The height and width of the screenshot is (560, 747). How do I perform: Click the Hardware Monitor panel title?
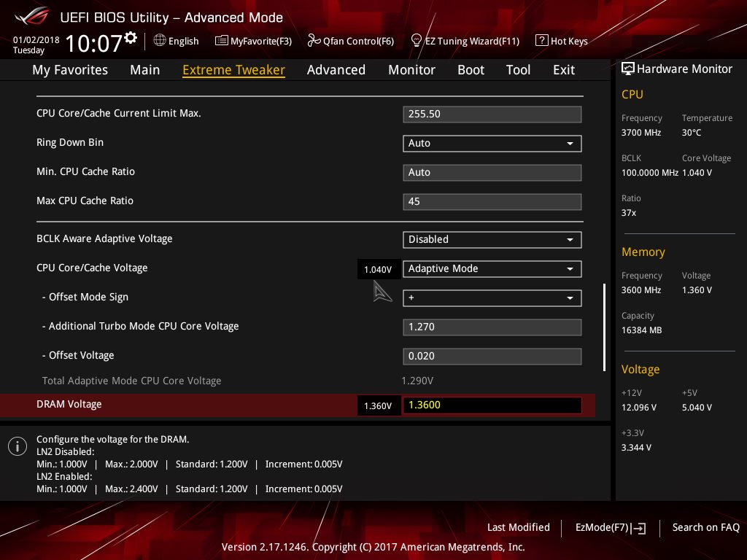point(684,69)
